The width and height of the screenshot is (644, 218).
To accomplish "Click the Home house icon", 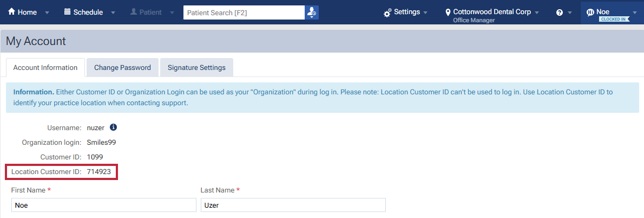I will click(11, 12).
